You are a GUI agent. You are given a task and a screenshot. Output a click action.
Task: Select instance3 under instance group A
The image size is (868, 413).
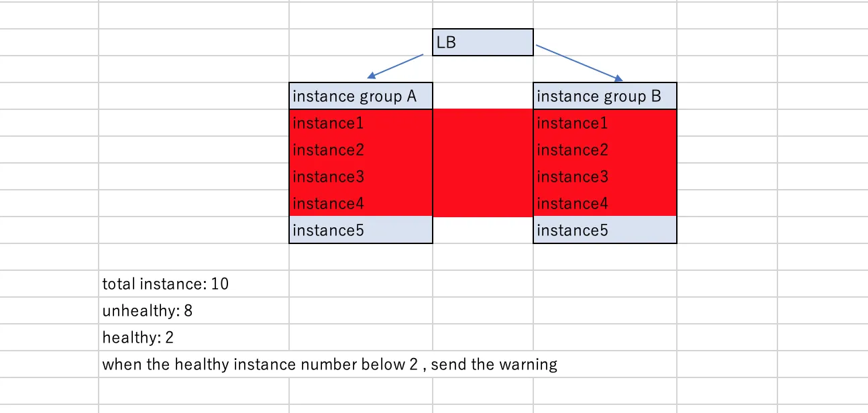360,176
